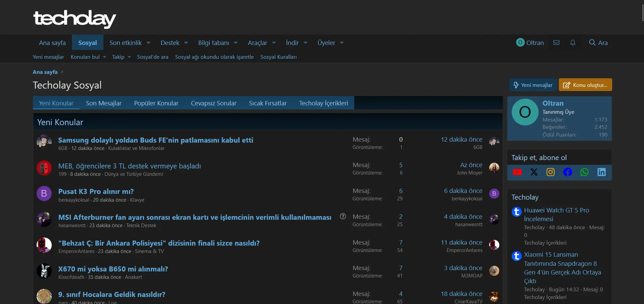
Task: Open author avatar for MEB 3 TL thread
Action: 44,168
